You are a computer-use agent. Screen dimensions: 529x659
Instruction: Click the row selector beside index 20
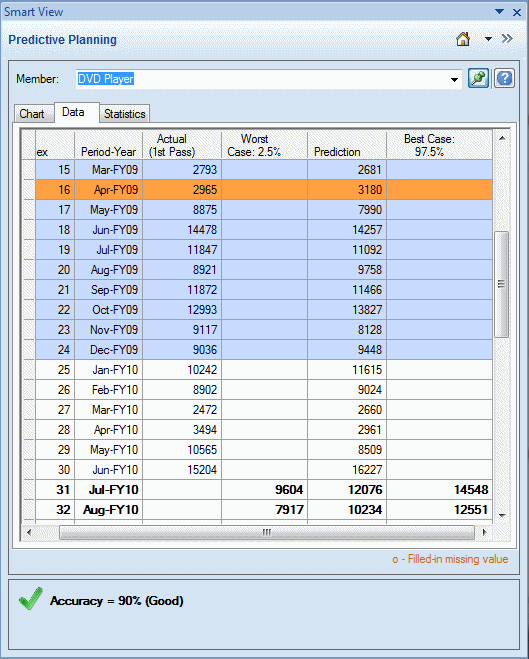point(29,269)
